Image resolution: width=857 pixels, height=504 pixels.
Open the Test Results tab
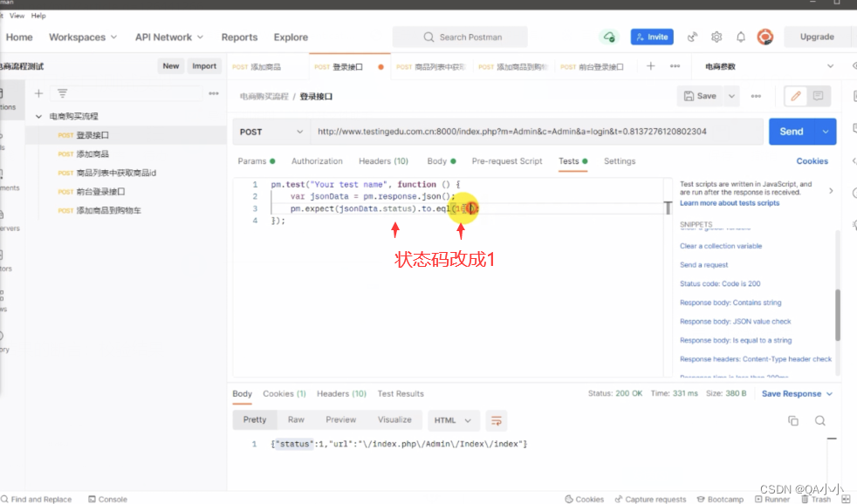coord(401,394)
